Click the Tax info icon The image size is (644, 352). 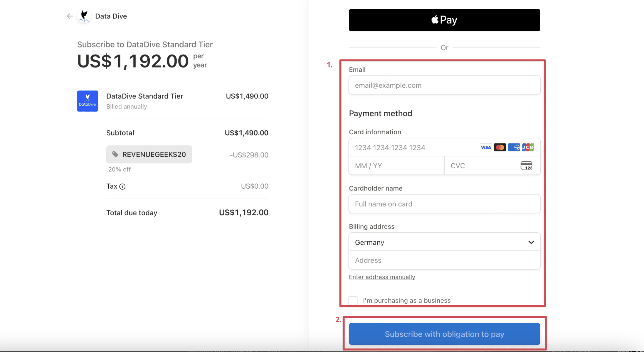pyautogui.click(x=122, y=187)
